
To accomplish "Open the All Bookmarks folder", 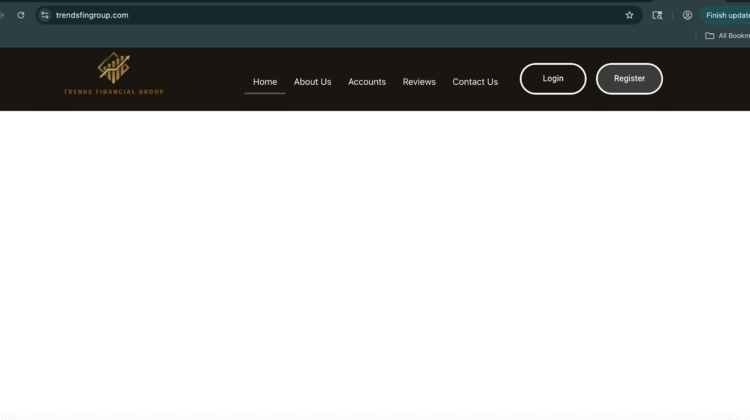I will (727, 36).
